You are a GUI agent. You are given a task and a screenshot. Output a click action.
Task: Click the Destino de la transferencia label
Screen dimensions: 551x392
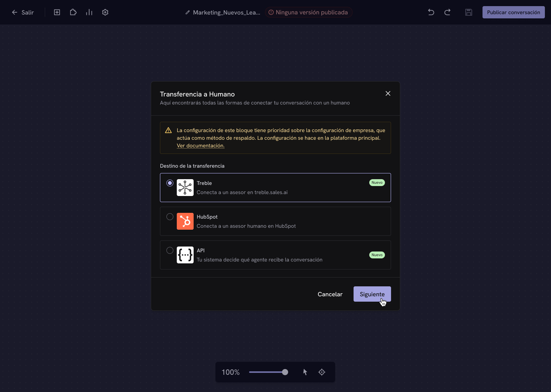(192, 166)
